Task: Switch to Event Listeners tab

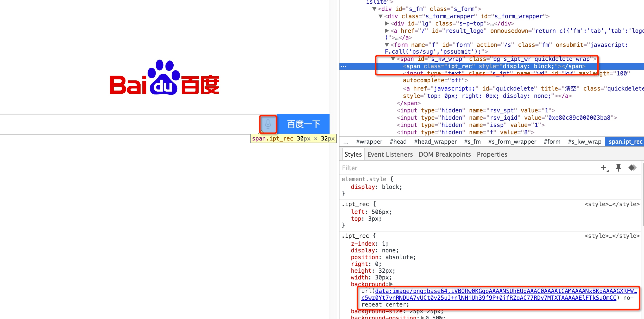Action: click(x=390, y=155)
